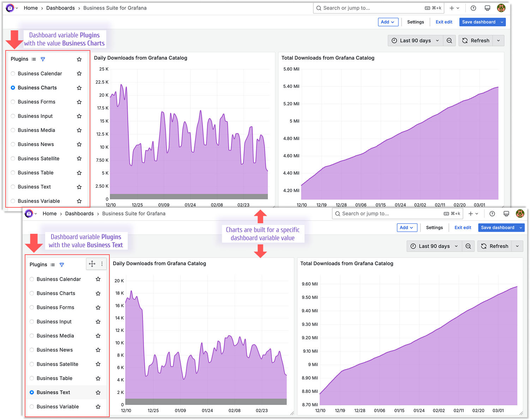Favorite Business Media star in top dashboard
530x420 pixels.
coord(79,130)
